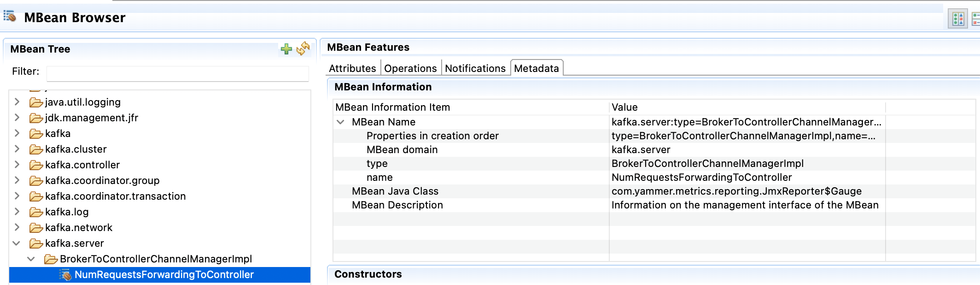Image resolution: width=980 pixels, height=285 pixels.
Task: Select the kafka.log tree item
Action: pyautogui.click(x=67, y=212)
